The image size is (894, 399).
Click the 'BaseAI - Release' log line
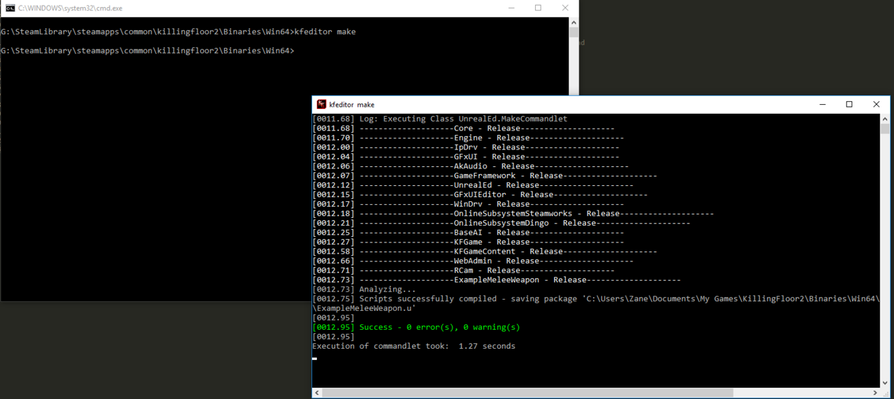coord(468,233)
